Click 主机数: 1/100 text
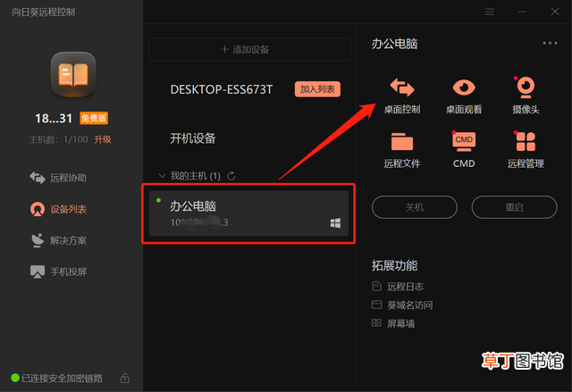This screenshot has width=572, height=392. click(x=58, y=139)
